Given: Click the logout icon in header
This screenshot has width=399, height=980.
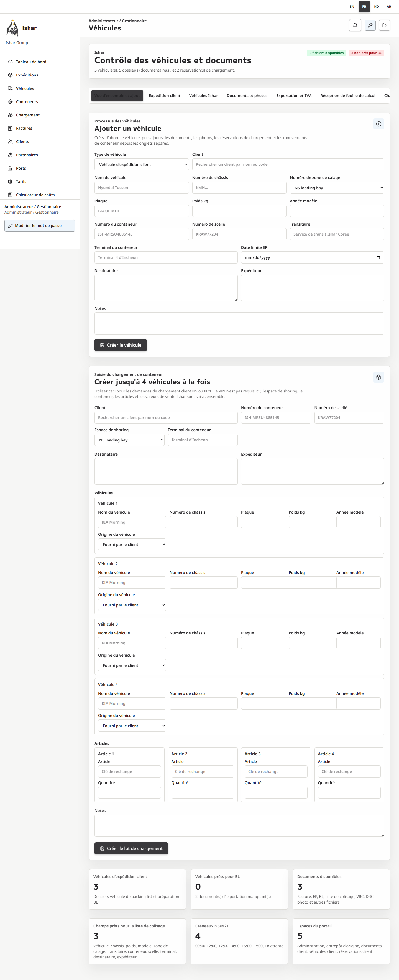Looking at the screenshot, I should point(385,25).
